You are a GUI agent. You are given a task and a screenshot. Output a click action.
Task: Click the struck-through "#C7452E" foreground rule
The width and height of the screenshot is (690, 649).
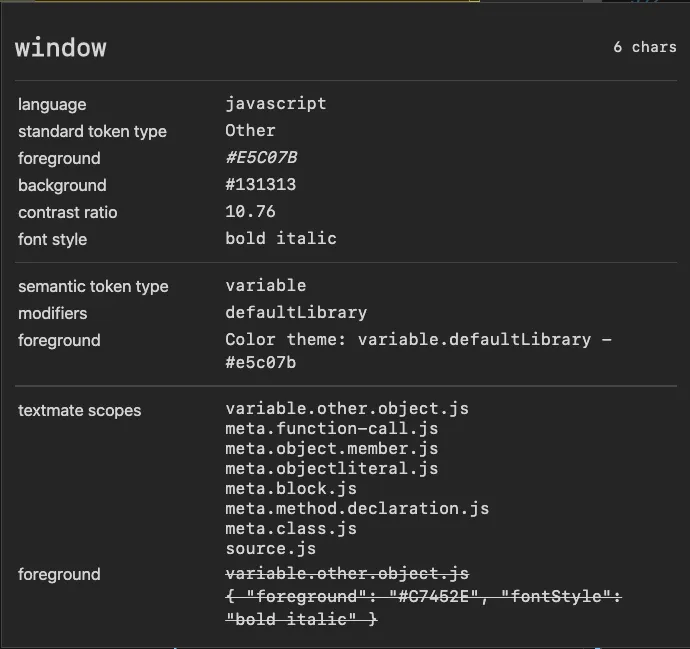(423, 596)
